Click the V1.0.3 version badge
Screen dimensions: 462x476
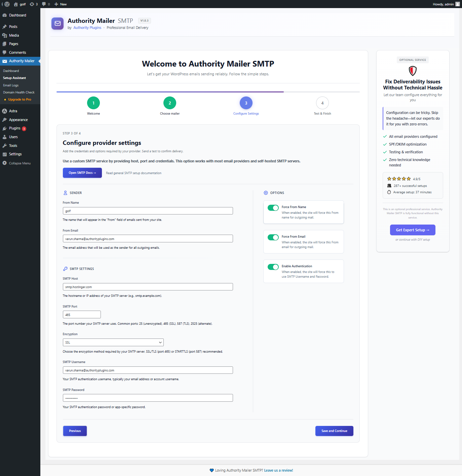coord(145,21)
